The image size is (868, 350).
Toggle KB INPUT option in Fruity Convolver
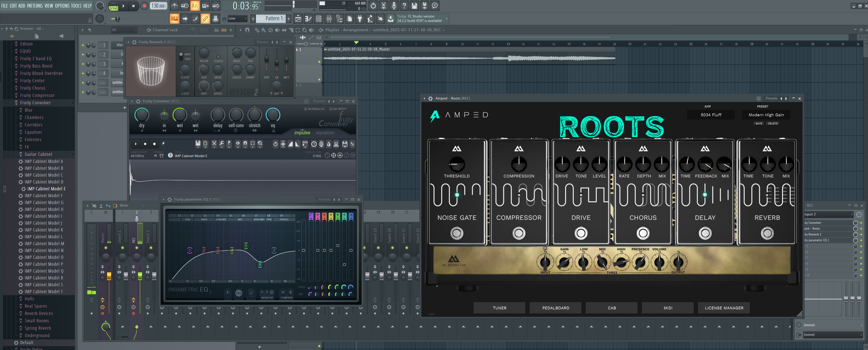[x=338, y=109]
